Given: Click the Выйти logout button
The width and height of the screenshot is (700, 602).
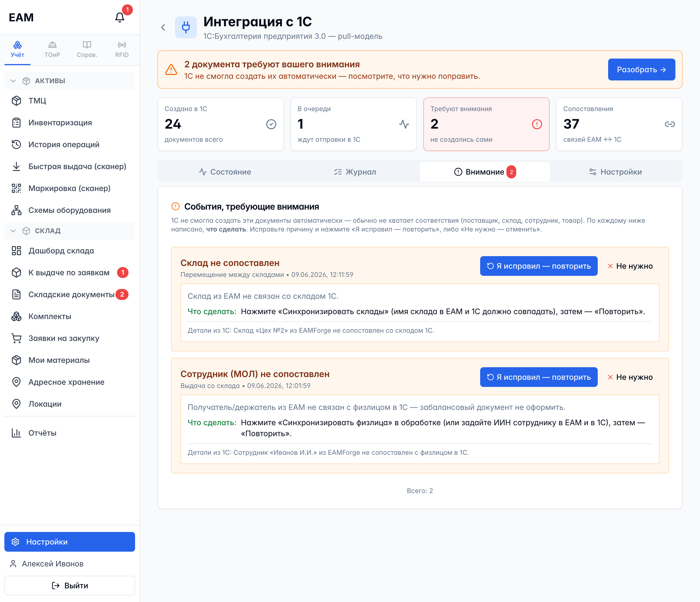Looking at the screenshot, I should pos(70,586).
